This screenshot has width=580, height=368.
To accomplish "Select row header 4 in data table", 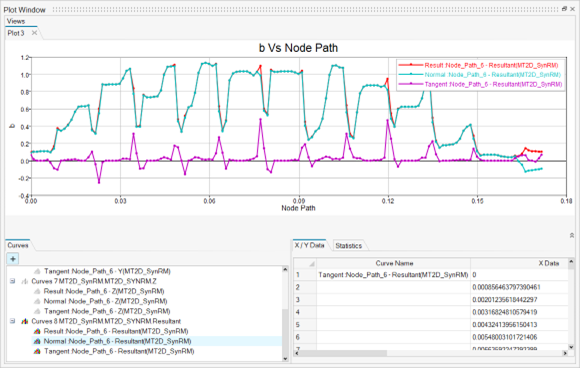I will coord(305,312).
